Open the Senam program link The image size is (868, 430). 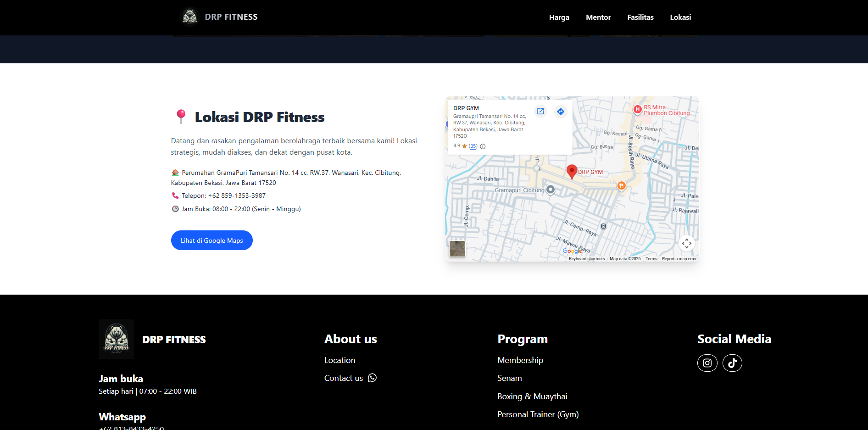click(x=510, y=378)
